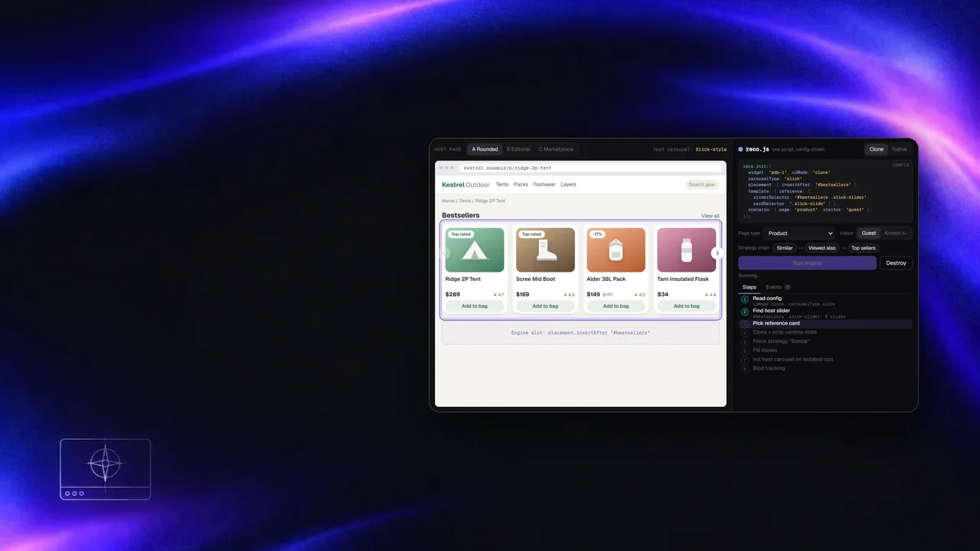
Task: Click the next arrow on the Bestsellers carousel
Action: [x=717, y=253]
